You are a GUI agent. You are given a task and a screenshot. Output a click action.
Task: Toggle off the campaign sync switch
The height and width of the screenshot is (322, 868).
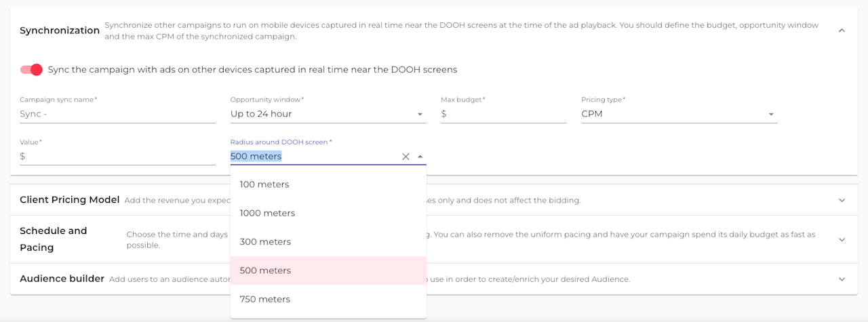click(31, 70)
